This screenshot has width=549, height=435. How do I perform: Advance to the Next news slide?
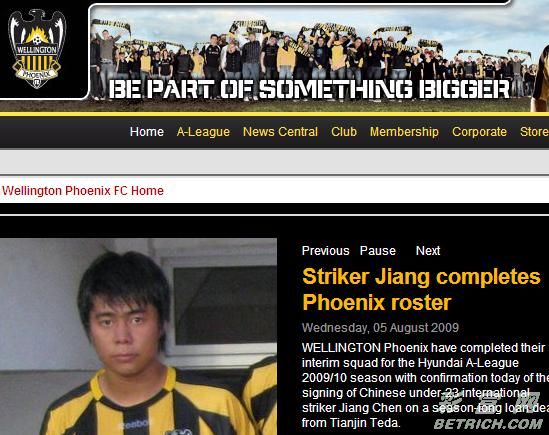coord(428,251)
